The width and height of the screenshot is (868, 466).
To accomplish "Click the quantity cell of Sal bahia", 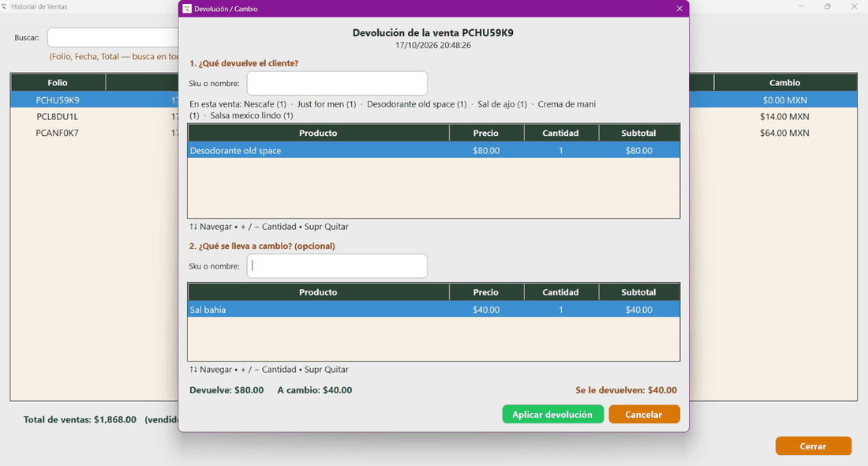I will point(561,310).
